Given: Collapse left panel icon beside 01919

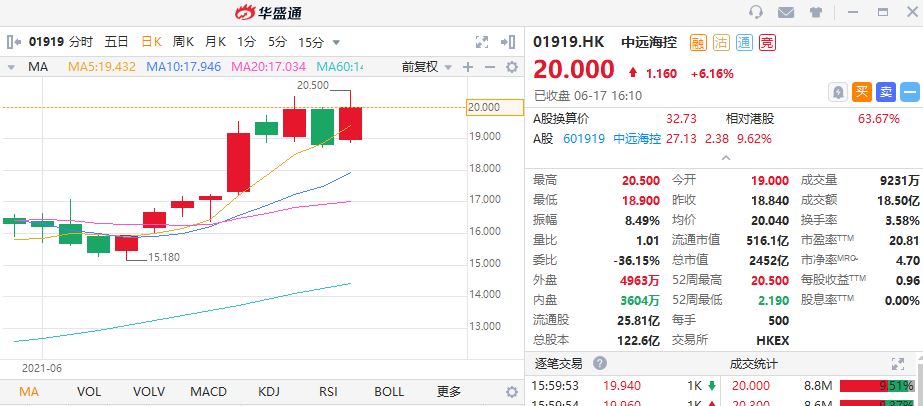Looking at the screenshot, I should pyautogui.click(x=14, y=42).
